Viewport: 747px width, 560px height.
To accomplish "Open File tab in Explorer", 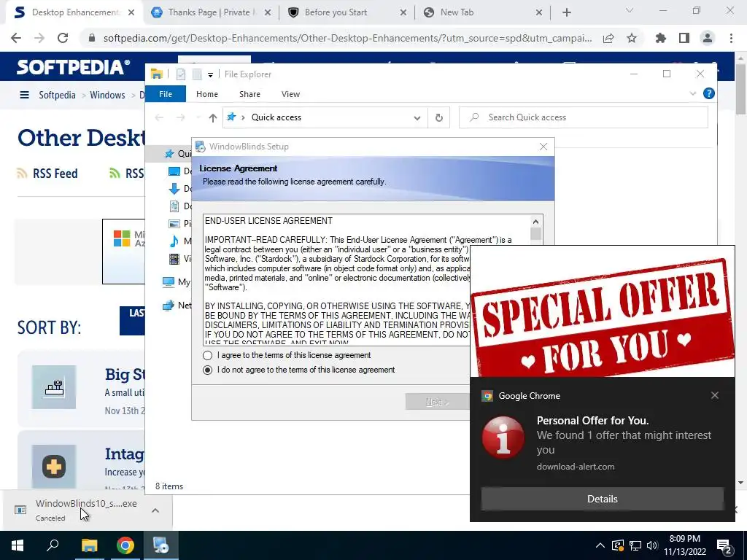I will (x=166, y=94).
